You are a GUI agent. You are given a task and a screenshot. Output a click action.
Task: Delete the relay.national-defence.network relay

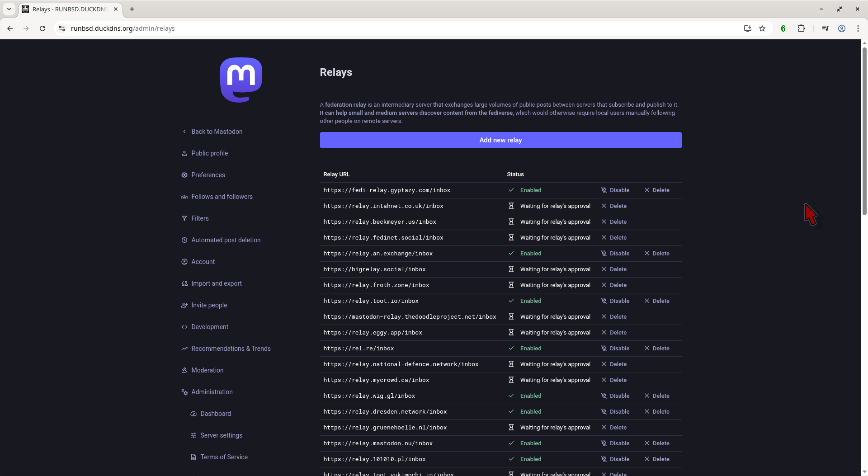(x=614, y=364)
